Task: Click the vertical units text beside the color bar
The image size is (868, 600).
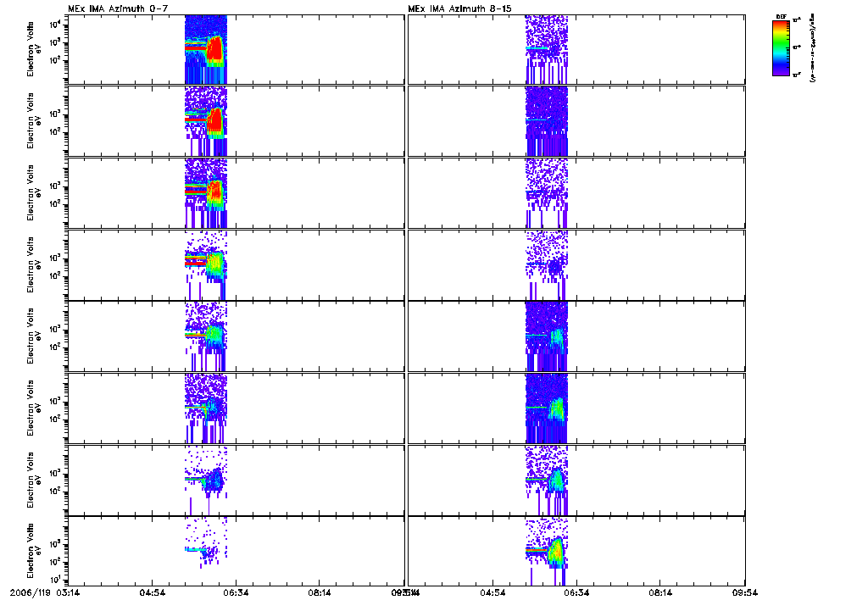Action: point(811,48)
